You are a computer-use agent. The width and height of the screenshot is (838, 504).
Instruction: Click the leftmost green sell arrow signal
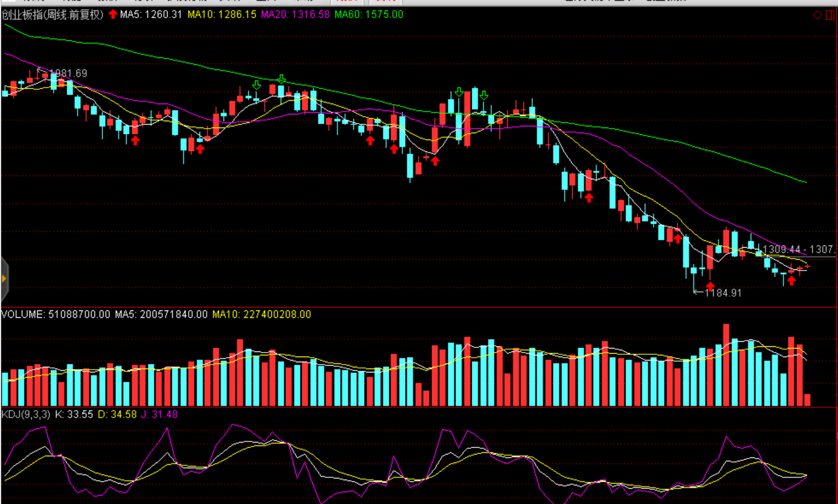(256, 85)
